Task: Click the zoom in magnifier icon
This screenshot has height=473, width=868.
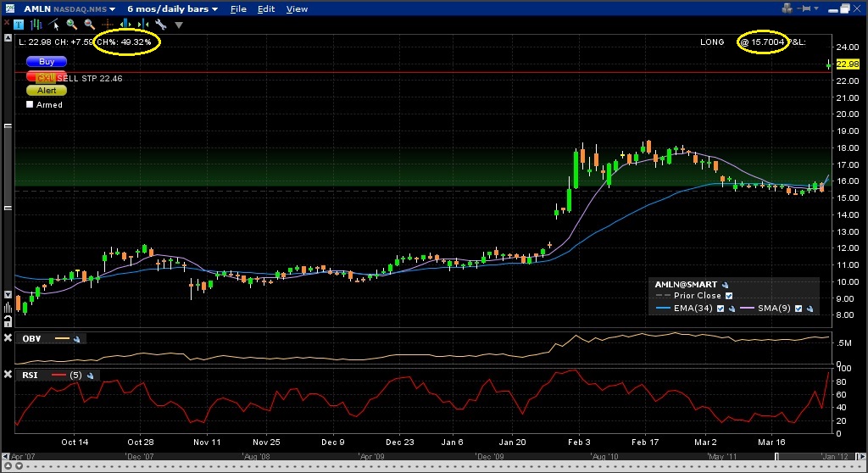Action: click(x=71, y=25)
